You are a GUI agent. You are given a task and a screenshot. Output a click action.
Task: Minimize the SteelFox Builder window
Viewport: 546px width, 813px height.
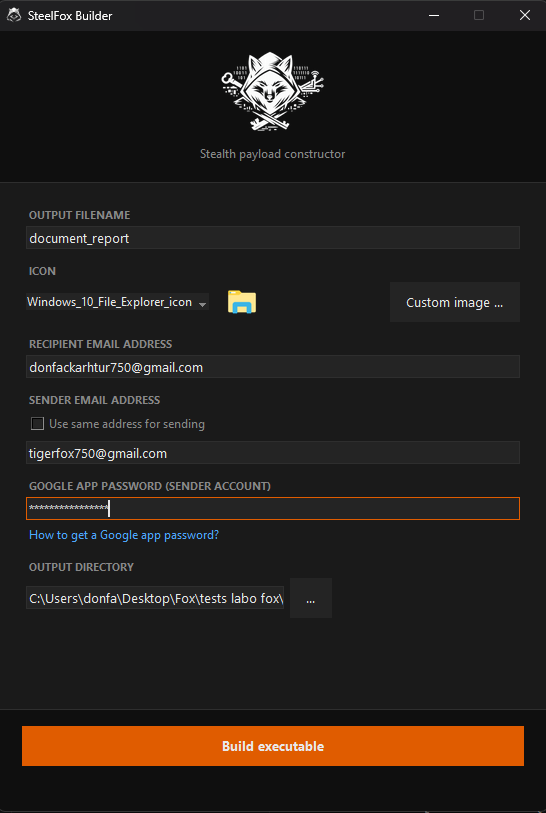point(433,16)
